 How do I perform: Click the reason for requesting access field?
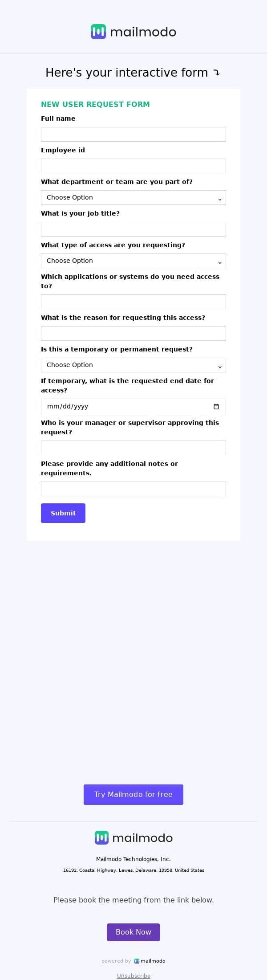tap(133, 334)
